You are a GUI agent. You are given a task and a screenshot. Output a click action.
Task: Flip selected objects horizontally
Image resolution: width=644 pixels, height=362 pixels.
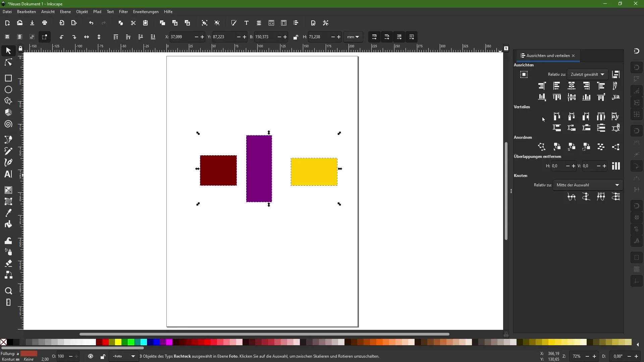tap(87, 37)
